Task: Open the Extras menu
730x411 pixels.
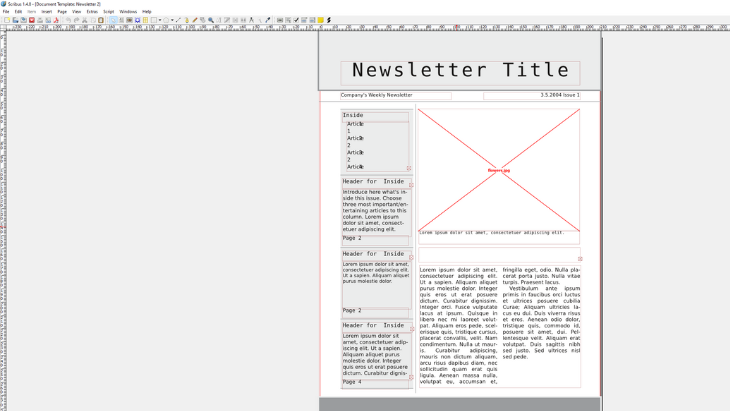Action: click(92, 12)
